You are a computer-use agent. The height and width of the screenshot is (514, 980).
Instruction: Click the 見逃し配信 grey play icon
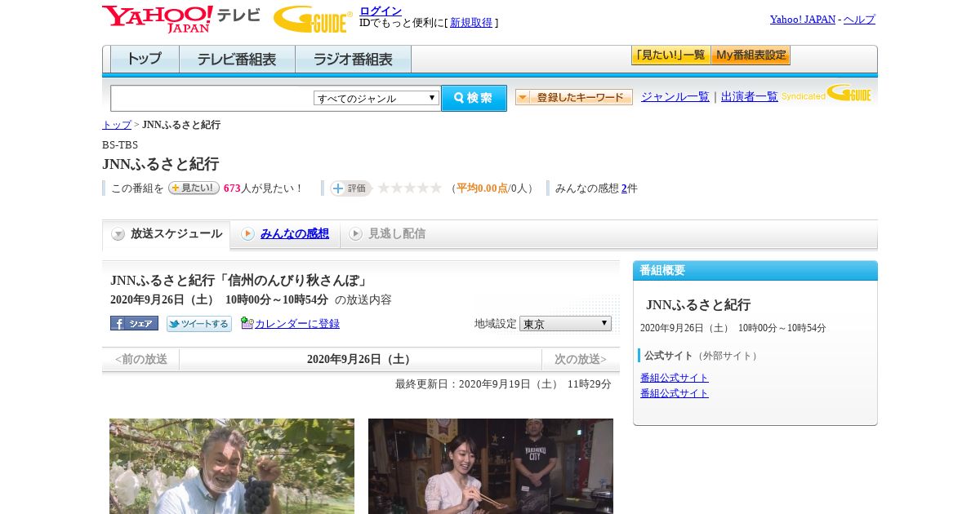pos(355,234)
